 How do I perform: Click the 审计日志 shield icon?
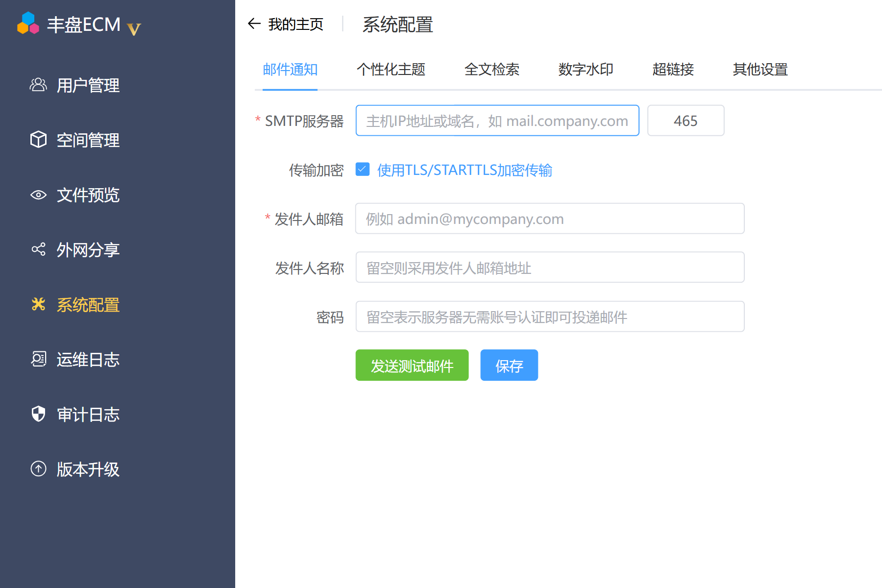(x=38, y=414)
